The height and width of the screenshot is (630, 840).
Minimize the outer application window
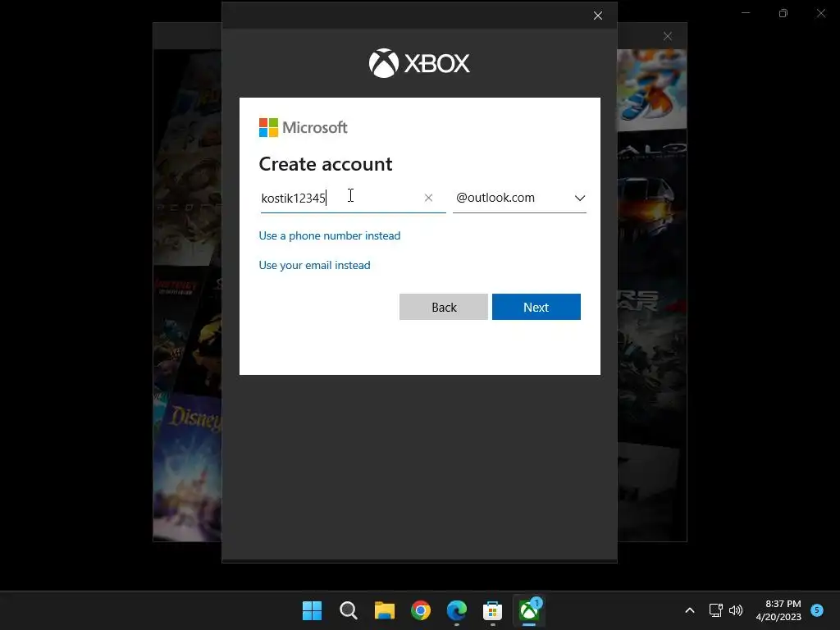tap(746, 13)
